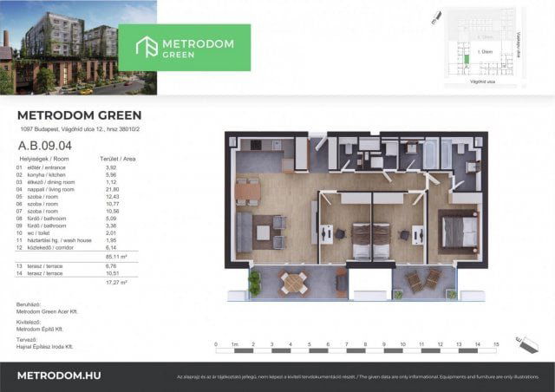Click the compass arrow beside the scale bar
Image resolution: width=555 pixels, height=392 pixels.
coord(527,343)
